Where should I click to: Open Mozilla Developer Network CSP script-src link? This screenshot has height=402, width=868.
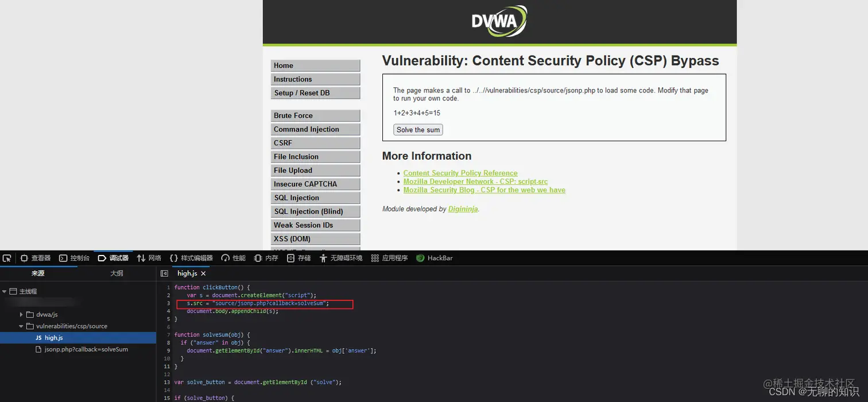click(475, 181)
